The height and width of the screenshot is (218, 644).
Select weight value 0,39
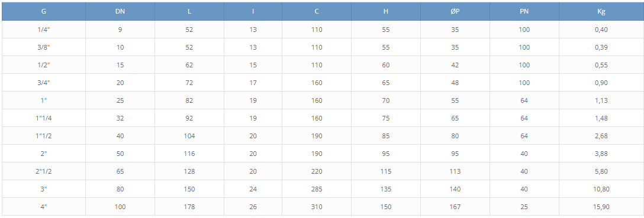coord(601,47)
